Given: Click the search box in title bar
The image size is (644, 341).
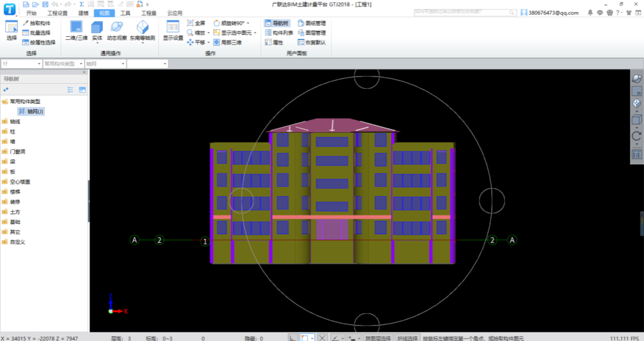Looking at the screenshot, I should point(464,12).
